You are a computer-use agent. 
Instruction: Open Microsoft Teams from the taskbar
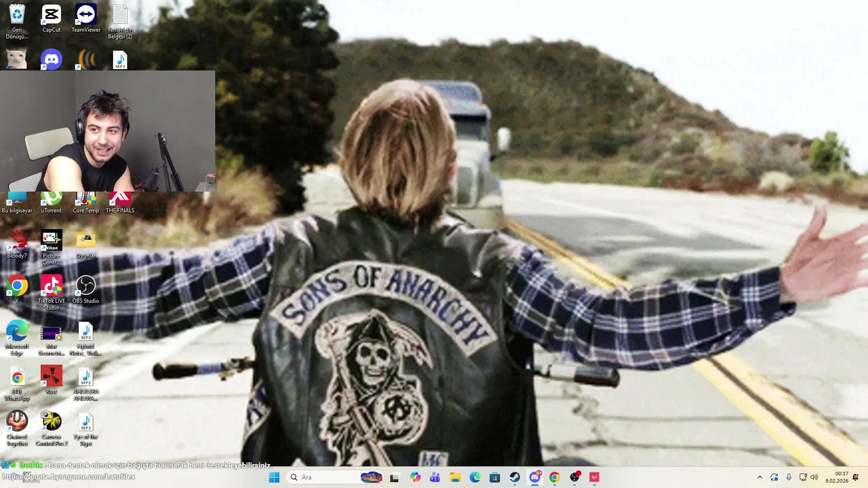coord(435,477)
